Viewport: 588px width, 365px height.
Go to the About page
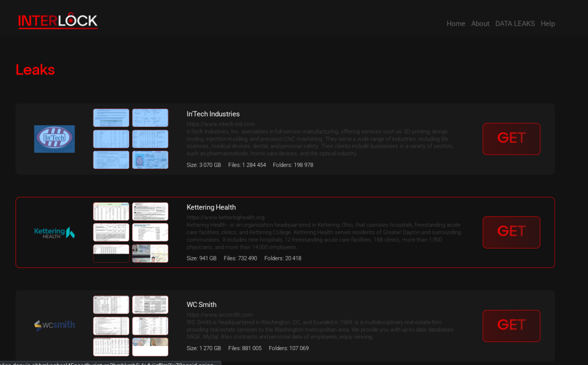[480, 24]
